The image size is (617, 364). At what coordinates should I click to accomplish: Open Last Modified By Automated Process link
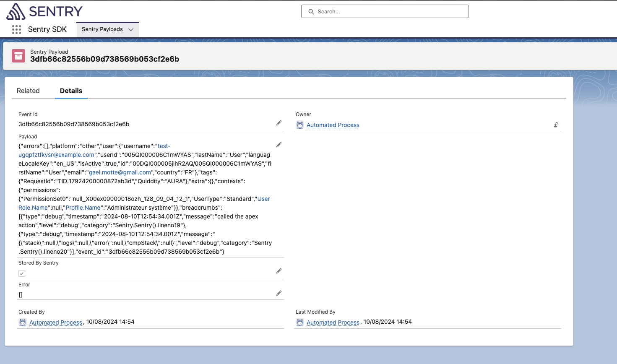(x=333, y=322)
